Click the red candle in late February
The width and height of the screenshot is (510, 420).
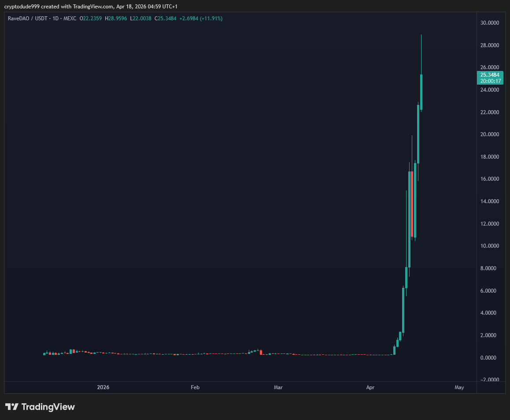click(x=261, y=352)
